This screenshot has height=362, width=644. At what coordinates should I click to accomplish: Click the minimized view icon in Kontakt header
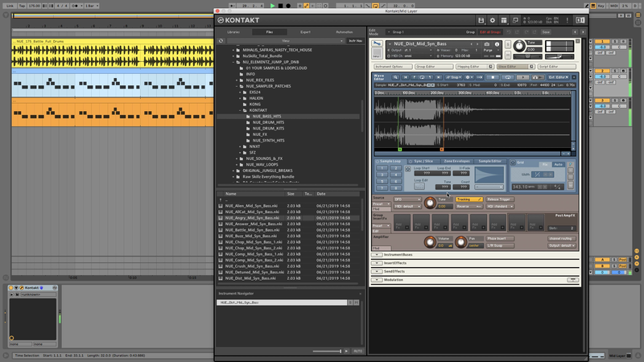pyautogui.click(x=515, y=20)
